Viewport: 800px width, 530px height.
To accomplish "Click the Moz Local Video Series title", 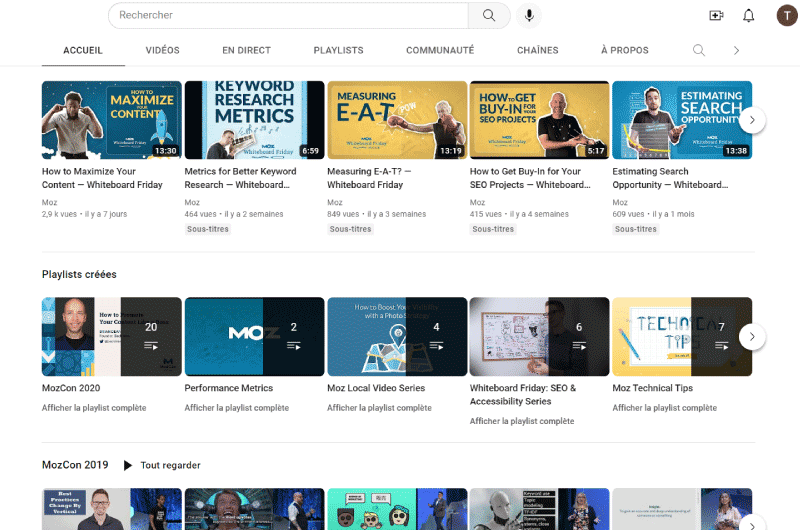I will pyautogui.click(x=376, y=388).
